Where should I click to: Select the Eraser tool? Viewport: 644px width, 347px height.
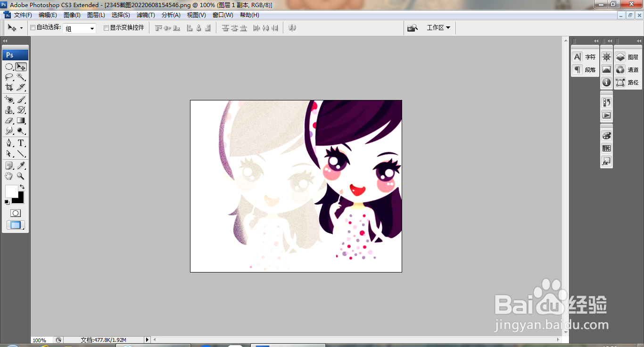tap(9, 120)
